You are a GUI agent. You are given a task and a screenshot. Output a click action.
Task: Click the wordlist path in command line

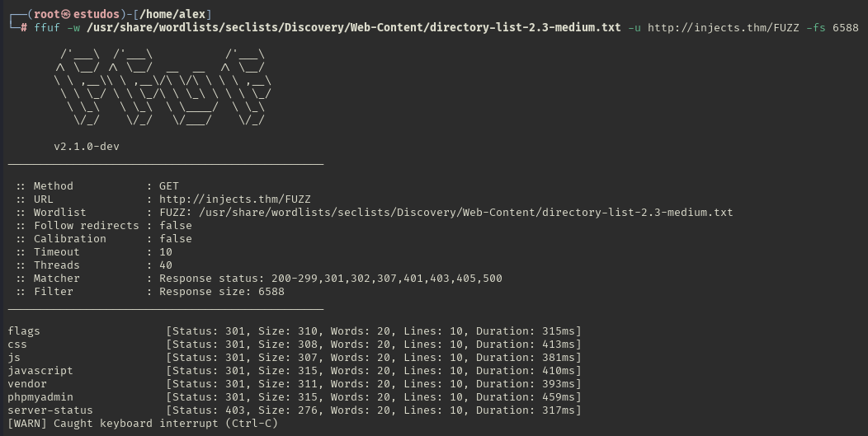[x=354, y=28]
